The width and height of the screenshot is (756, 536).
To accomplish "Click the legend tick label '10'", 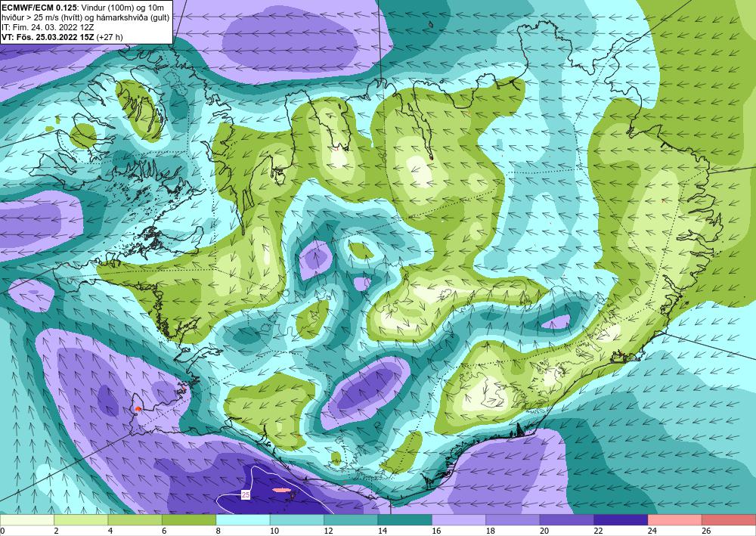I will point(274,531).
